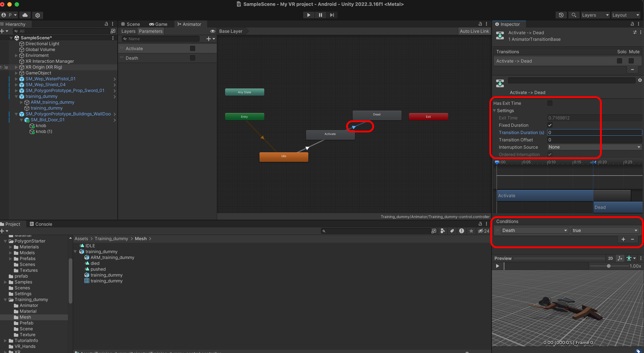Screen dimensions: 644x353
Task: Switch to the Game tab
Action: click(x=158, y=24)
